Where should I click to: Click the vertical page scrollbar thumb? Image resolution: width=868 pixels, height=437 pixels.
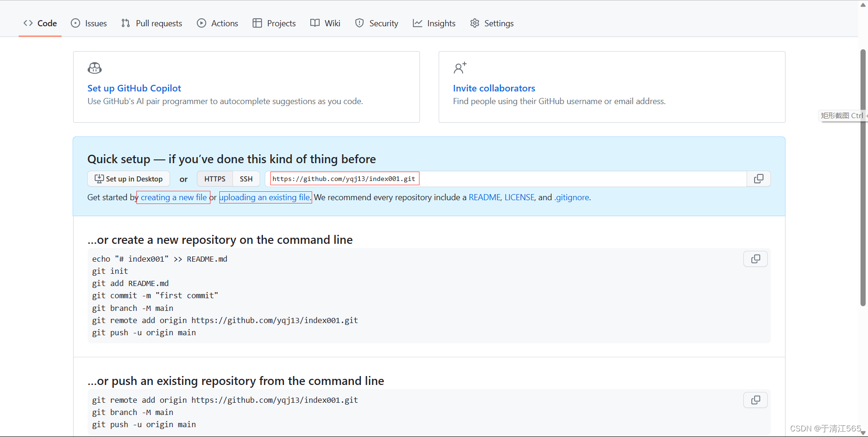(863, 177)
